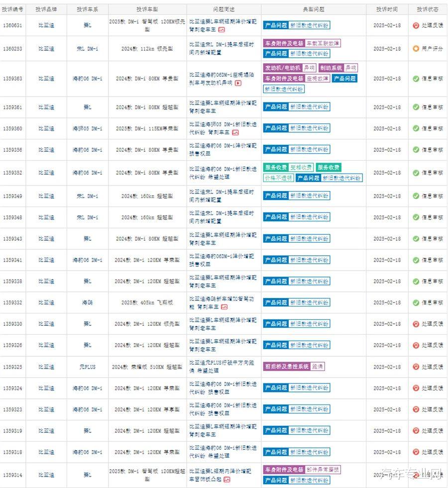Image resolution: width=448 pixels, height=488 pixels.
Task: Click orange user-rating icon in row 1360253
Action: click(x=416, y=49)
